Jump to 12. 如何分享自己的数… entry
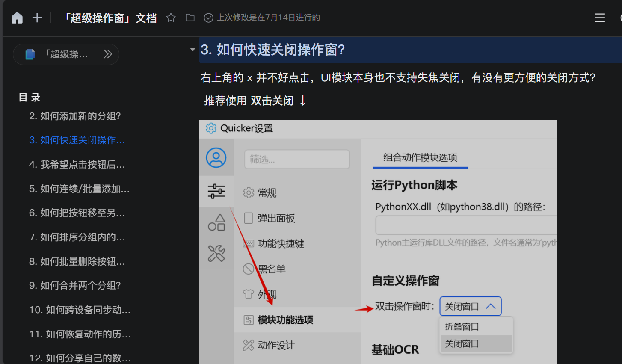 point(80,358)
